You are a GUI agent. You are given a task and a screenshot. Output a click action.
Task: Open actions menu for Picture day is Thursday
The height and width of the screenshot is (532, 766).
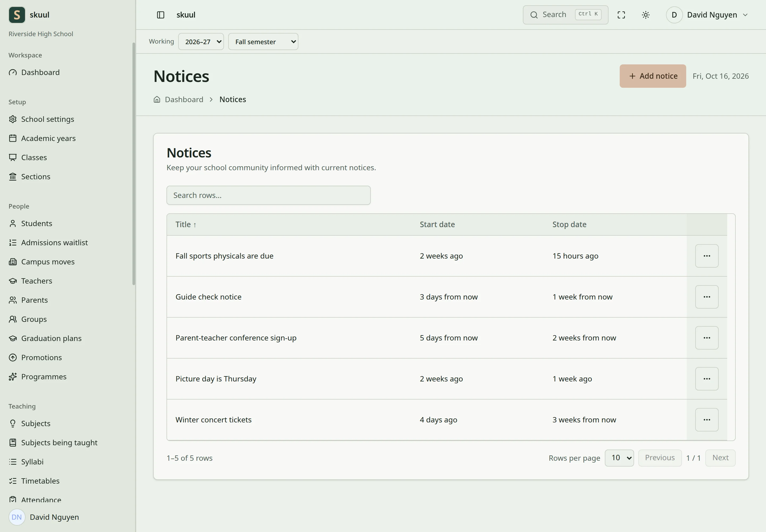(707, 379)
